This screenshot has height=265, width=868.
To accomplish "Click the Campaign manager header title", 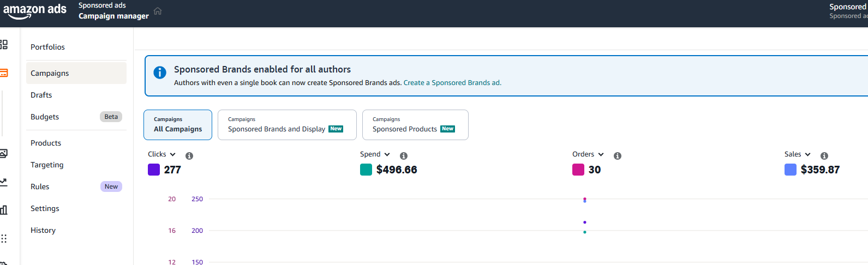I will click(x=113, y=16).
